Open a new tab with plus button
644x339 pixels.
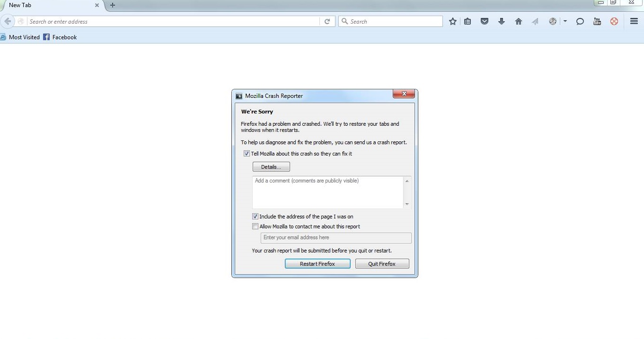coord(113,5)
